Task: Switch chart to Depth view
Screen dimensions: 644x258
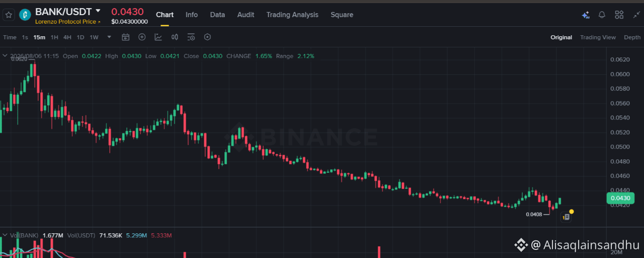Action: pyautogui.click(x=632, y=37)
